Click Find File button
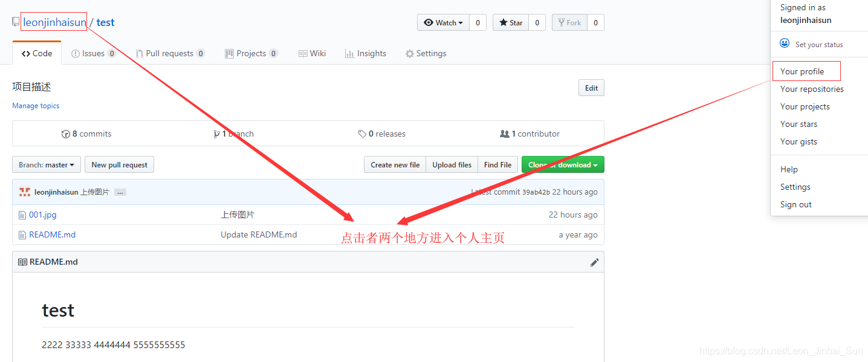 click(x=497, y=164)
